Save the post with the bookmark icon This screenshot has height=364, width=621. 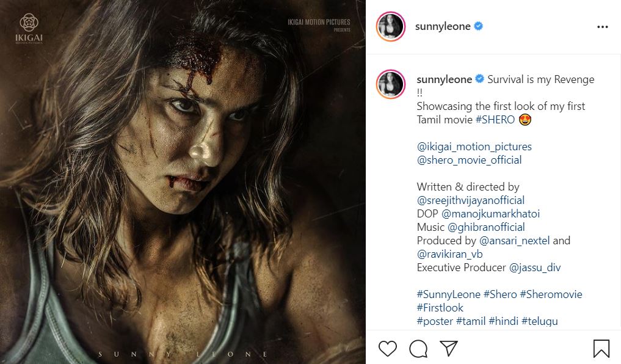tap(601, 348)
